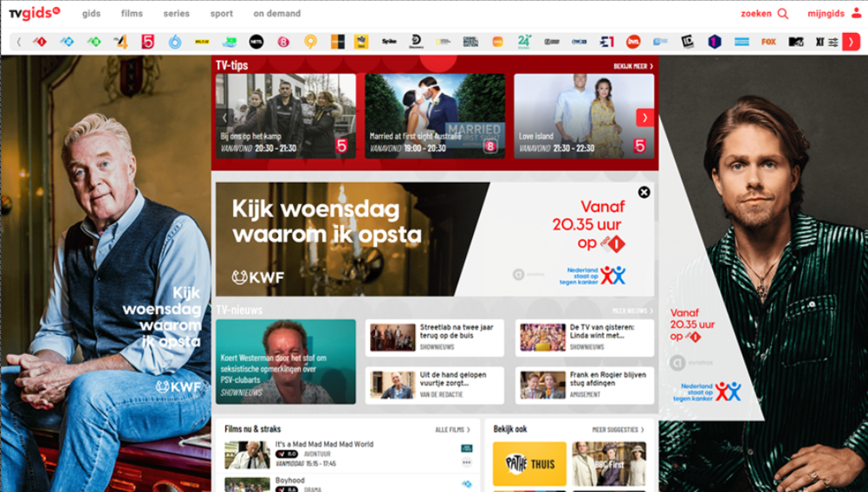Select the RTL 4 channel logo

pos(120,42)
